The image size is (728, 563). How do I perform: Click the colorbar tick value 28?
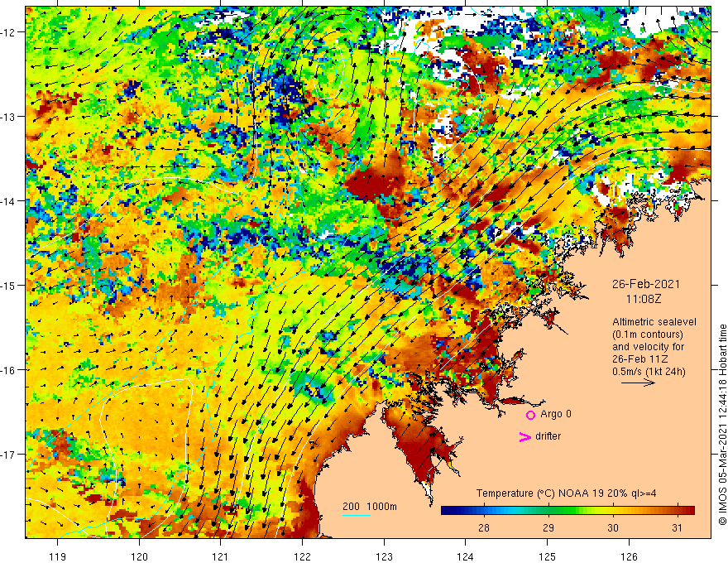[x=484, y=527]
